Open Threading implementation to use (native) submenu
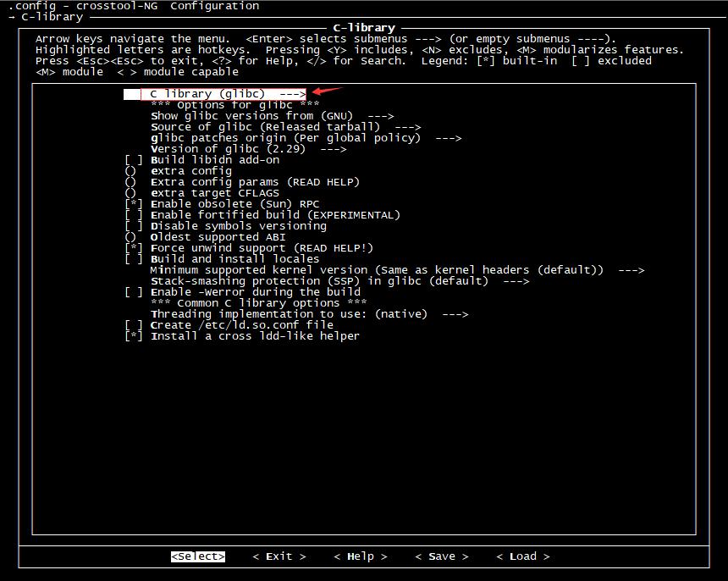 (x=309, y=314)
